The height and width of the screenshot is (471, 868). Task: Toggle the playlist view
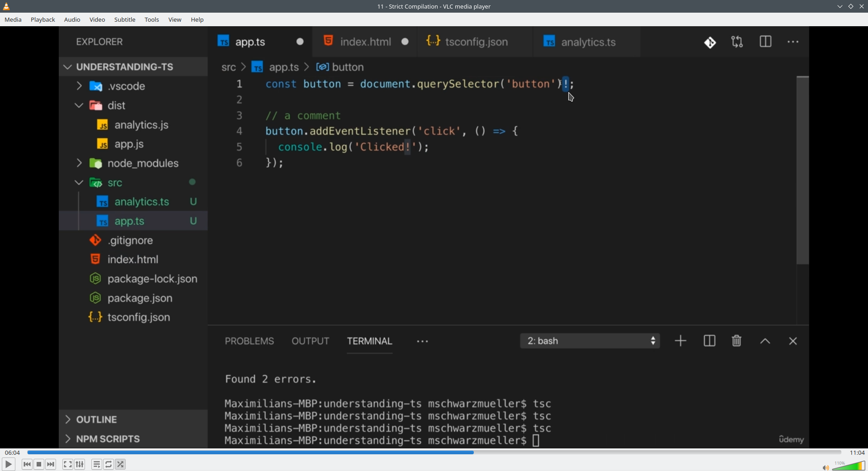pyautogui.click(x=97, y=464)
